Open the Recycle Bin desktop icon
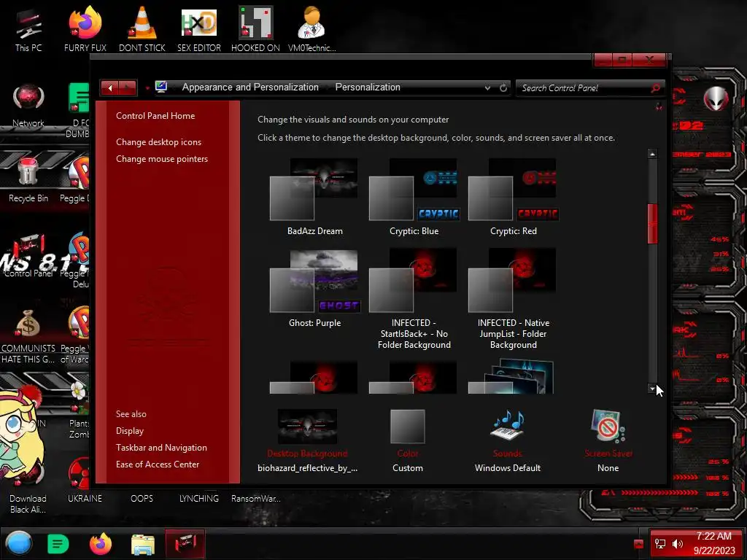This screenshot has height=560, width=747. tap(28, 180)
